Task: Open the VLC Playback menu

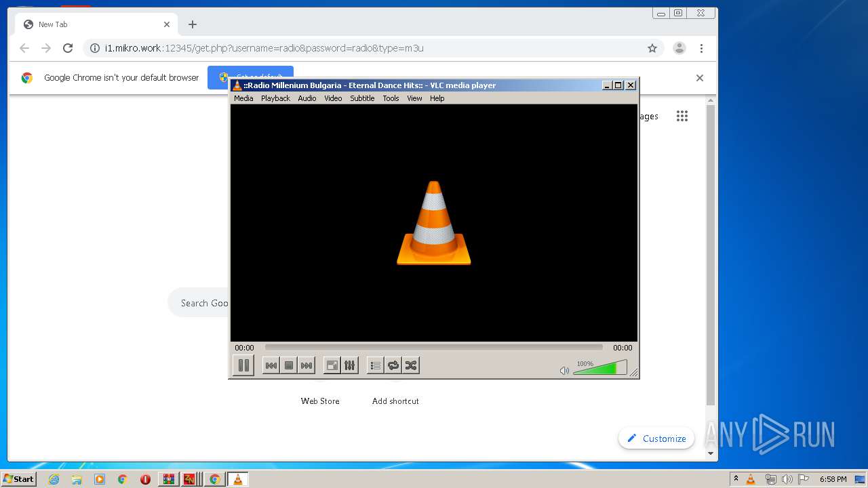Action: 275,98
